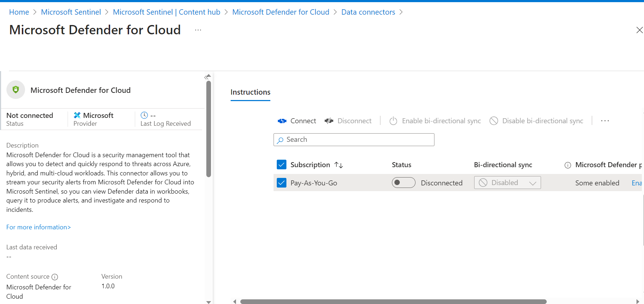Click the For more information link
644x304 pixels.
point(39,227)
